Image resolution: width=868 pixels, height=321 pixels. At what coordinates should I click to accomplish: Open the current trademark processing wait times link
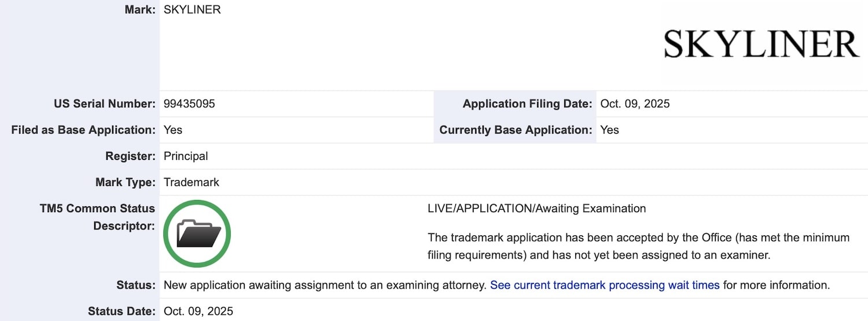(x=605, y=285)
